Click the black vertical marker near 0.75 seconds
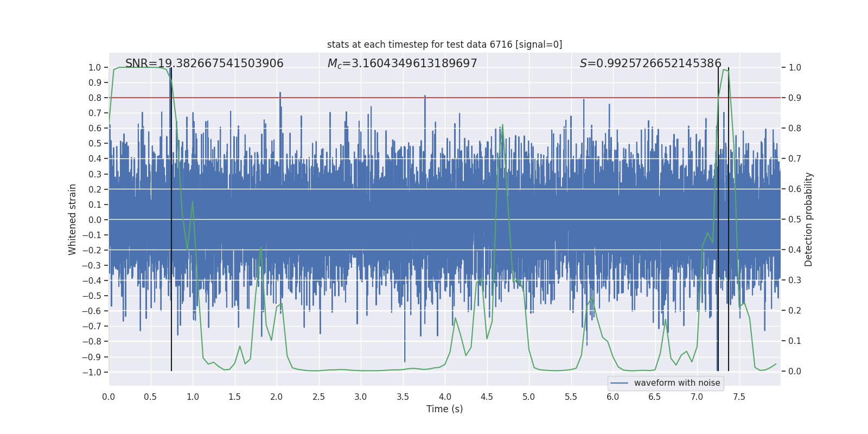The image size is (868, 434). click(171, 219)
